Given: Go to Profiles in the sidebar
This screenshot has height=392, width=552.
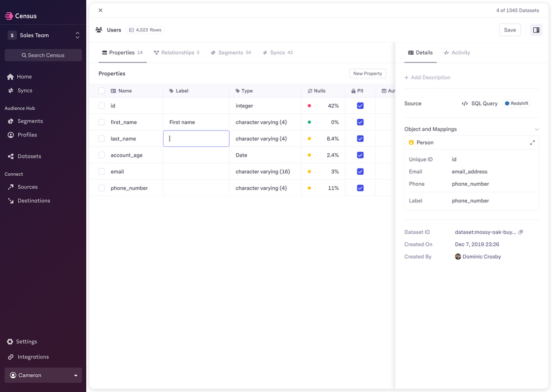Looking at the screenshot, I should pos(27,135).
